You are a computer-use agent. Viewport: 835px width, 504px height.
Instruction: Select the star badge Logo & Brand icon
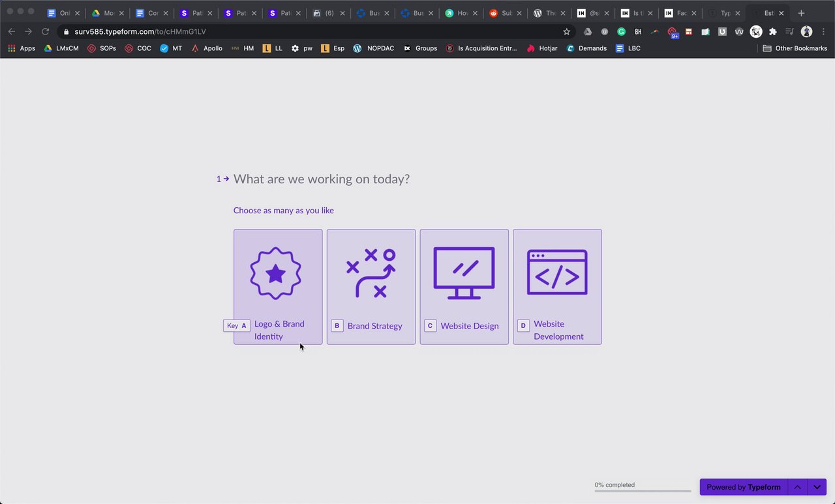pyautogui.click(x=276, y=274)
